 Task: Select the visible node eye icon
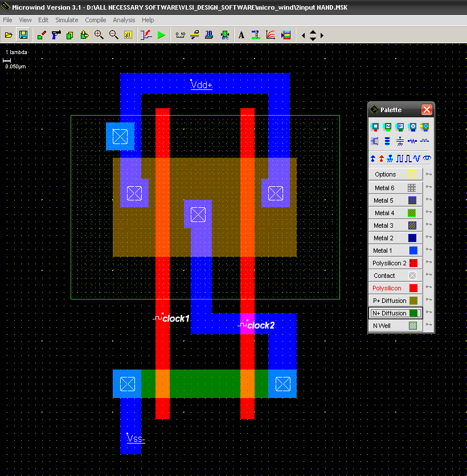[427, 158]
